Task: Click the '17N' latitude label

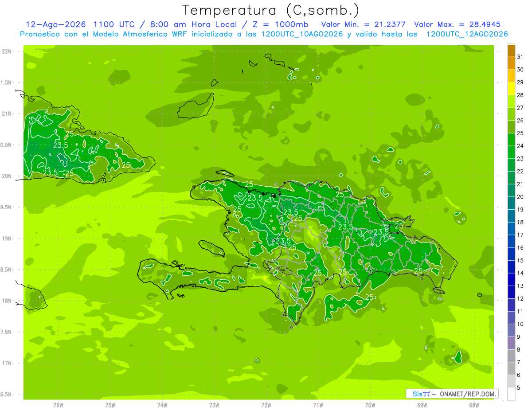Action: tap(8, 363)
